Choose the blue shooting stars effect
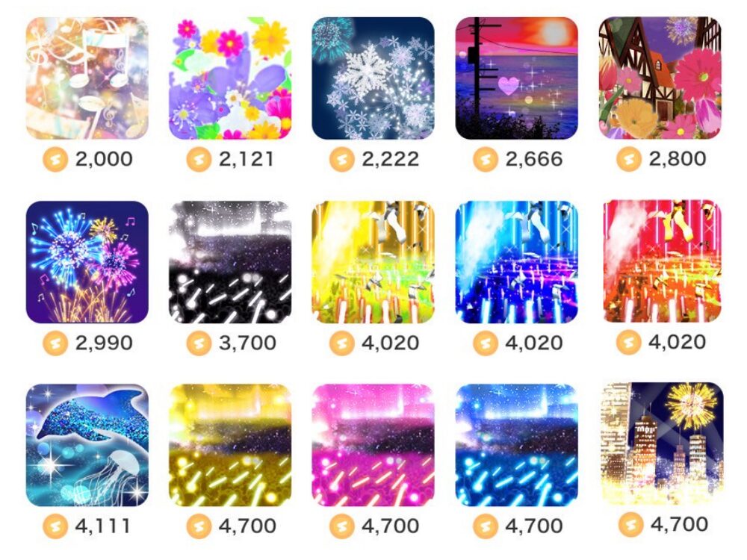This screenshot has height=560, width=747. [516, 445]
